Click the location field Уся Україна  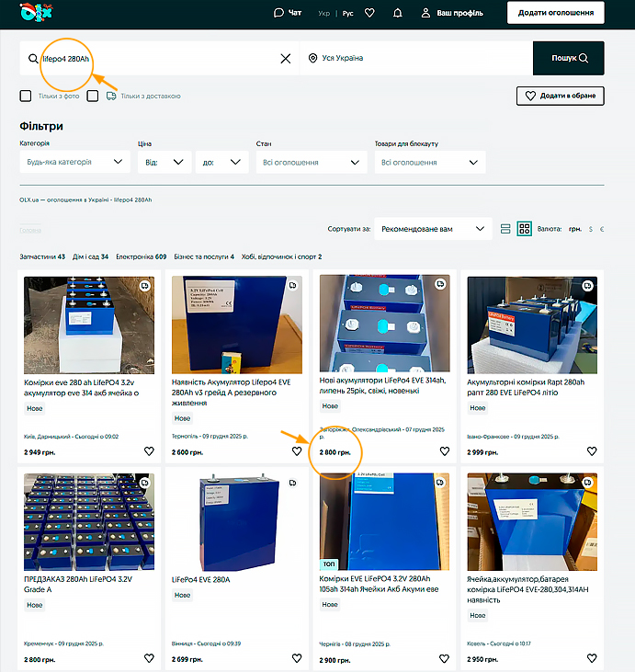pyautogui.click(x=414, y=58)
